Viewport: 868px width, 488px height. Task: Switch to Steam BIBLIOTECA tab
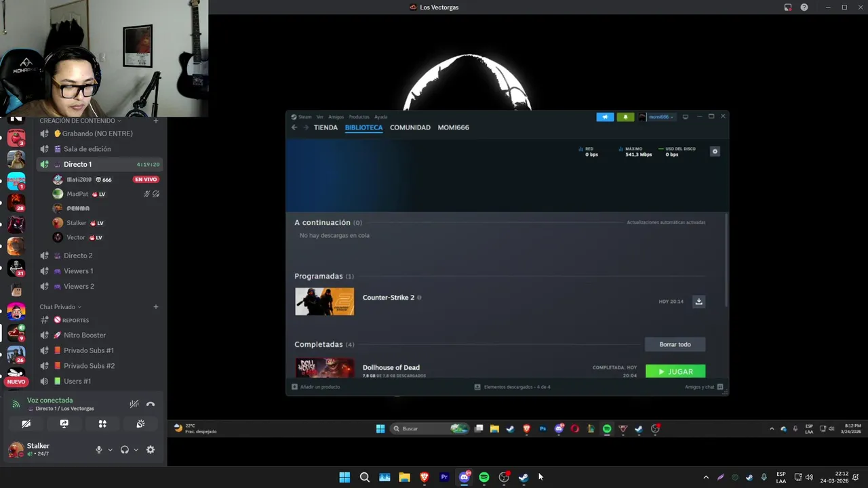(363, 127)
